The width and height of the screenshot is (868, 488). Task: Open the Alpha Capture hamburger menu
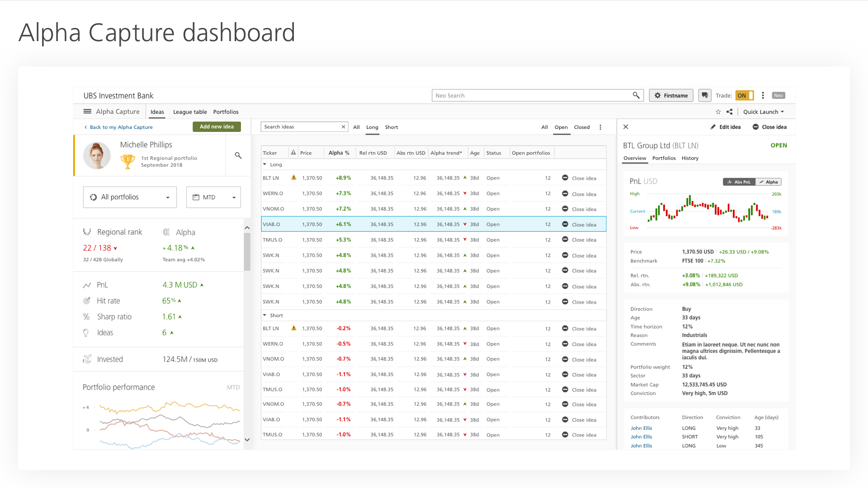coord(87,112)
